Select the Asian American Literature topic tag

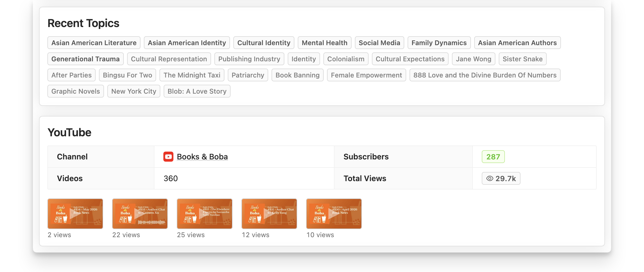pyautogui.click(x=94, y=43)
